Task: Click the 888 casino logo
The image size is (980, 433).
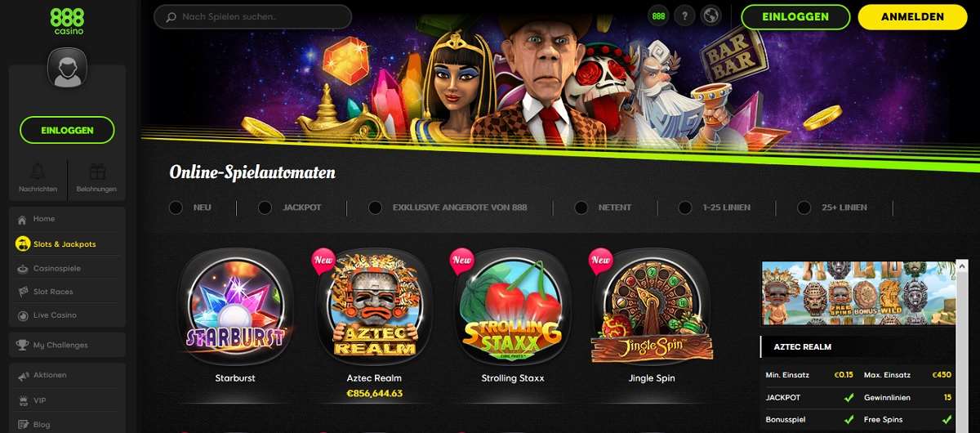Action: coord(67,20)
